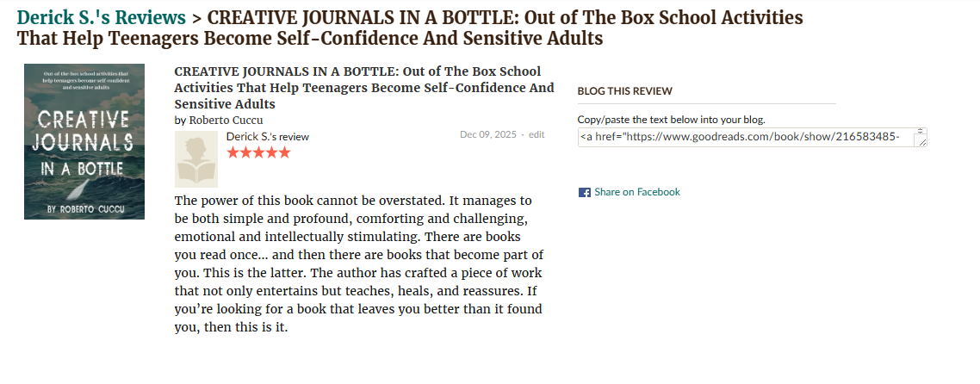Click the blog textarea scroll arrows
This screenshot has height=384, width=980.
921,132
